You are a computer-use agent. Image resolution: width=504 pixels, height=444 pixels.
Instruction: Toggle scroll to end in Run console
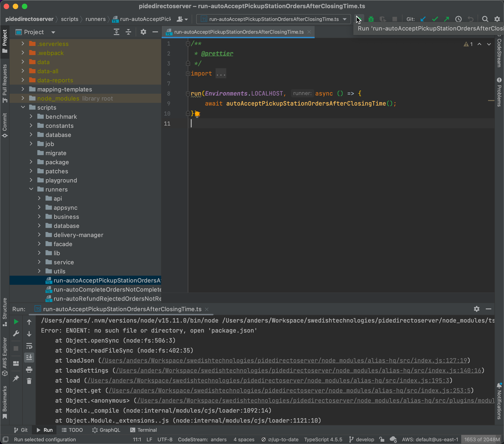(29, 357)
